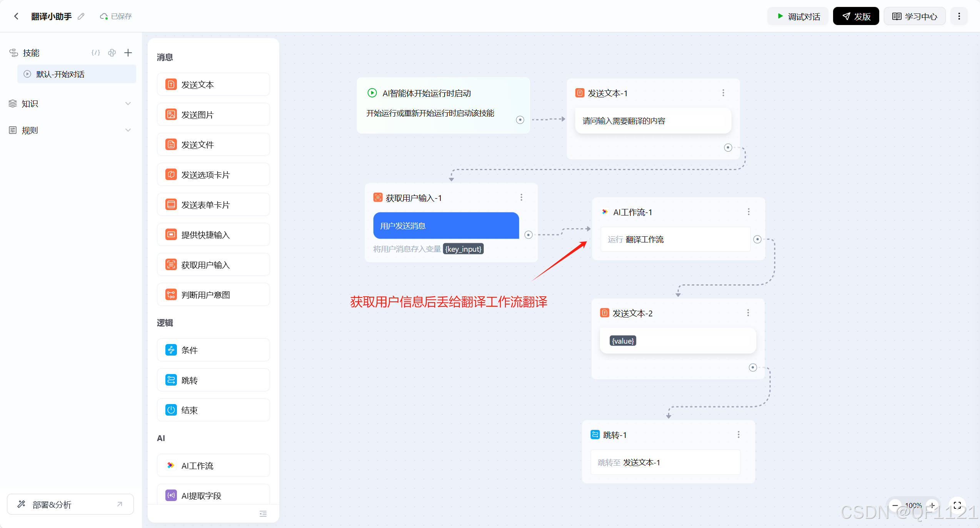This screenshot has height=528, width=980.
Task: Expand the 规则 section
Action: point(128,130)
